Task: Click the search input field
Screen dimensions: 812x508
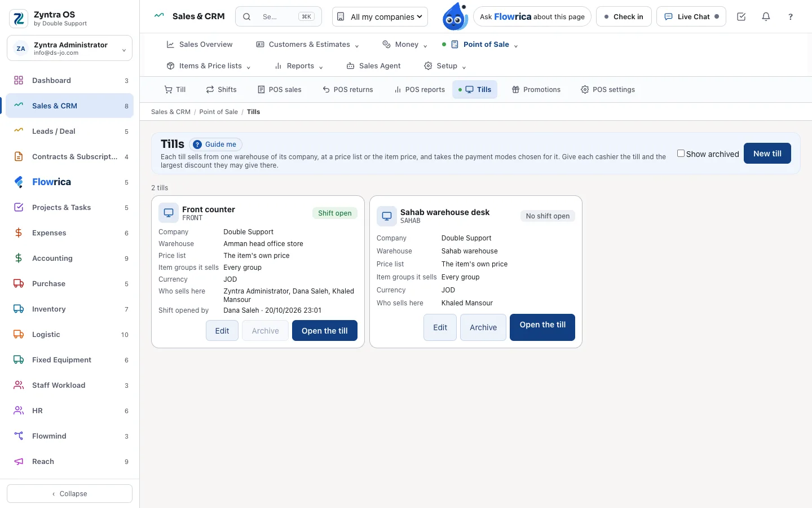Action: click(279, 17)
